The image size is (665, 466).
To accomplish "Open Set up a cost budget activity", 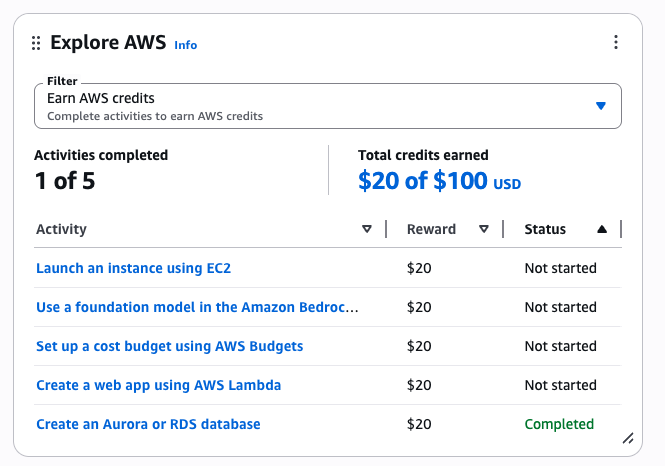I will tap(169, 346).
